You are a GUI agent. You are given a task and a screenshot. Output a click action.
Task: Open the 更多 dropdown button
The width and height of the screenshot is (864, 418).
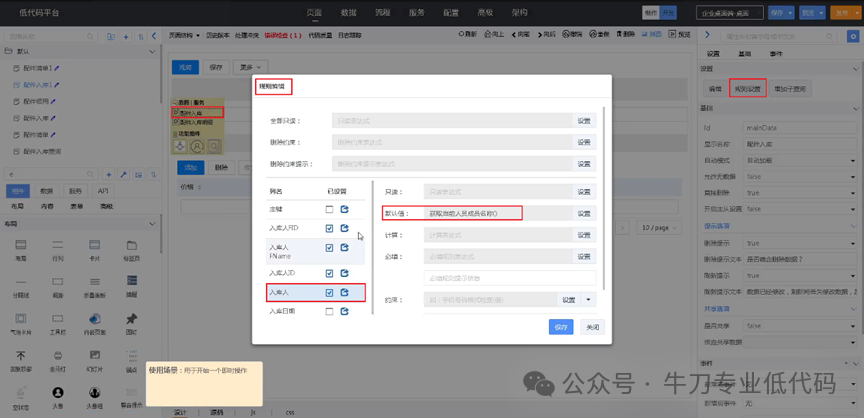point(250,67)
